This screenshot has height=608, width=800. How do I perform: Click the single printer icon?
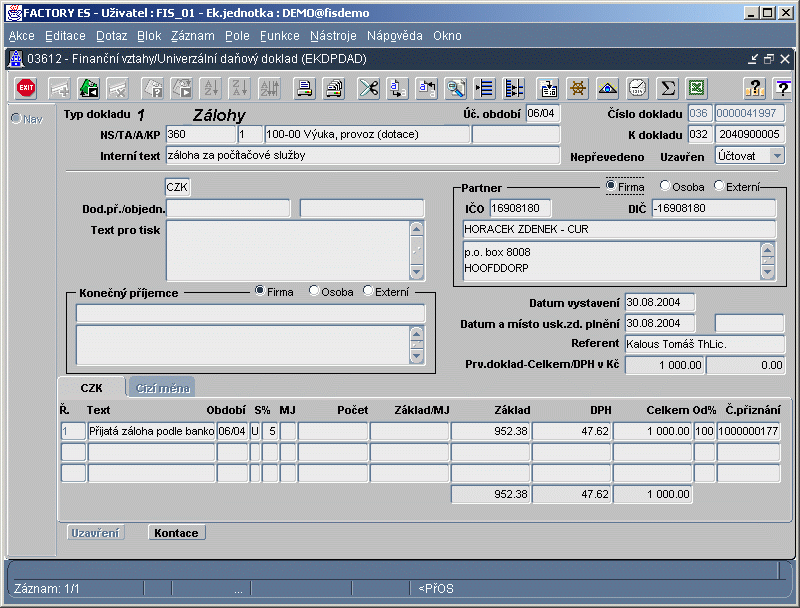305,88
